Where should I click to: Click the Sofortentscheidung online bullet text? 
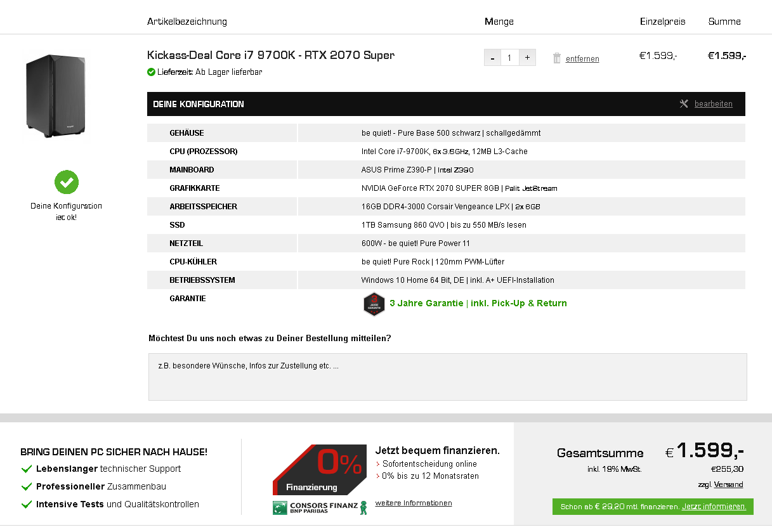pyautogui.click(x=429, y=464)
